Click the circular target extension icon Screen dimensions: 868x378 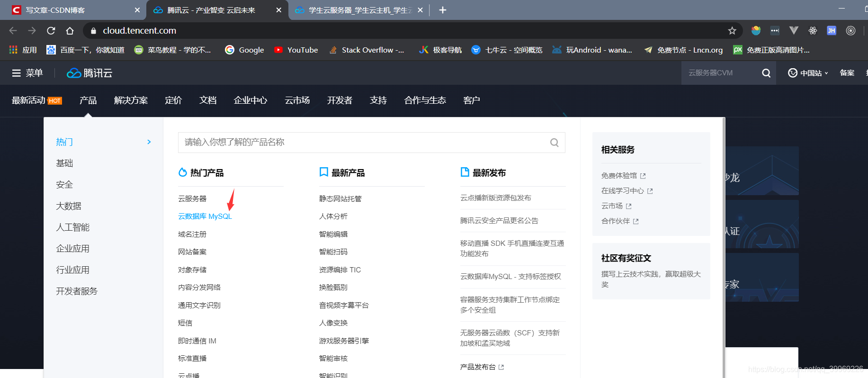point(850,30)
